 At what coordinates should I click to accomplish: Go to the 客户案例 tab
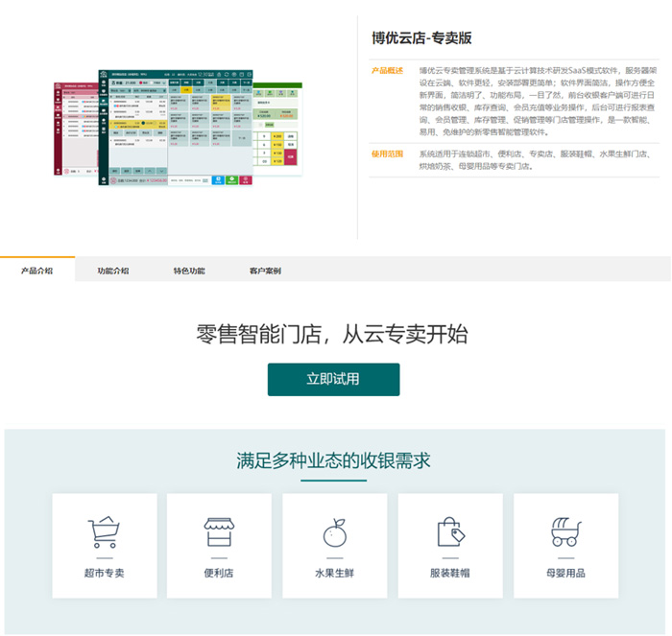click(264, 271)
